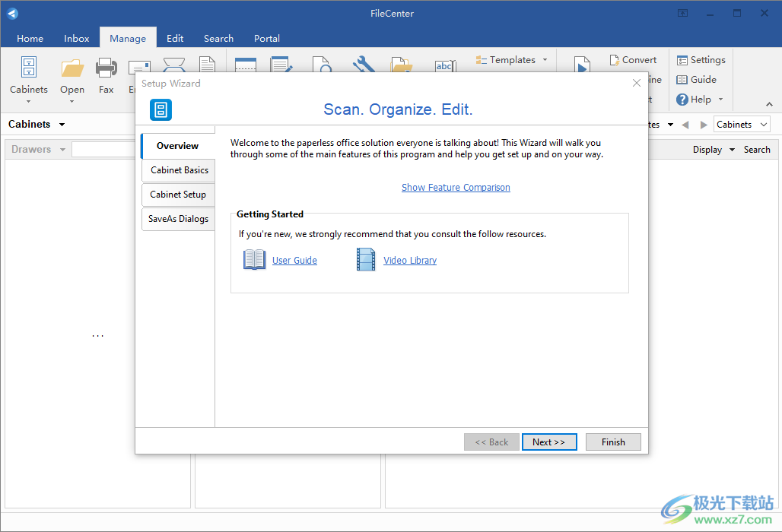Select the Overview wizard tab
782x532 pixels.
[178, 146]
